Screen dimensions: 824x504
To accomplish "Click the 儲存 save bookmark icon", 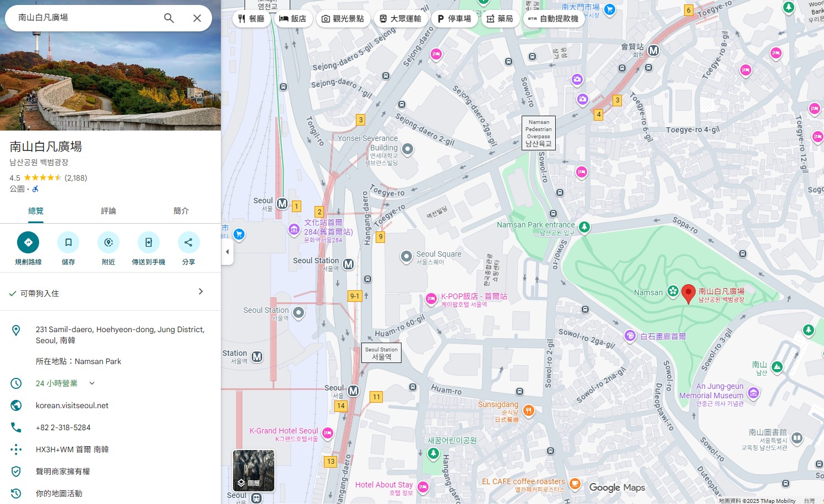I will tap(68, 242).
